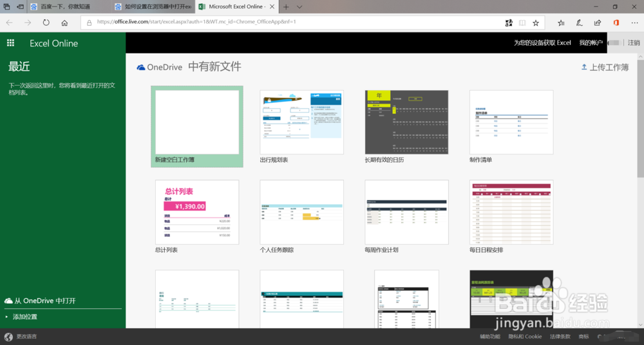Viewport: 644px width, 345px height.
Task: View site security lock information
Action: coord(89,23)
